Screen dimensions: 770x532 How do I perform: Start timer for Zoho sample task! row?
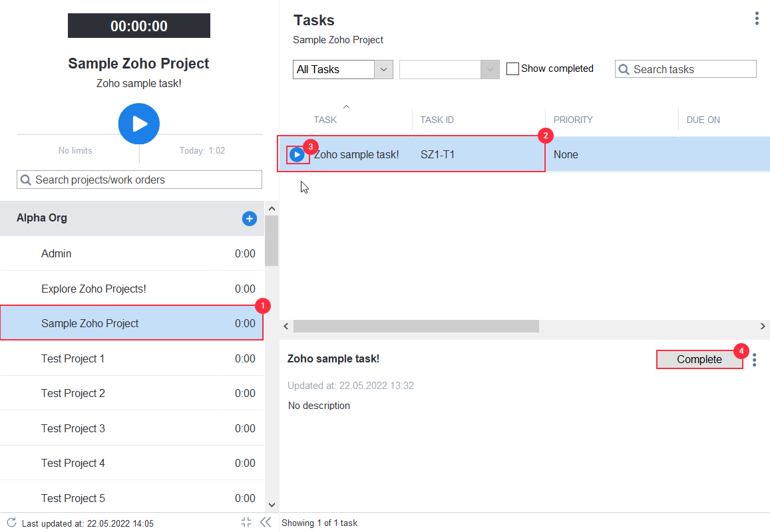297,154
